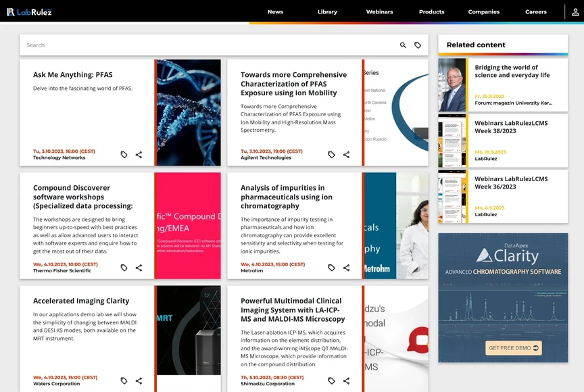This screenshot has height=392, width=584.
Task: Click the tag icon on the Agilent ion mobility card
Action: pyautogui.click(x=331, y=154)
